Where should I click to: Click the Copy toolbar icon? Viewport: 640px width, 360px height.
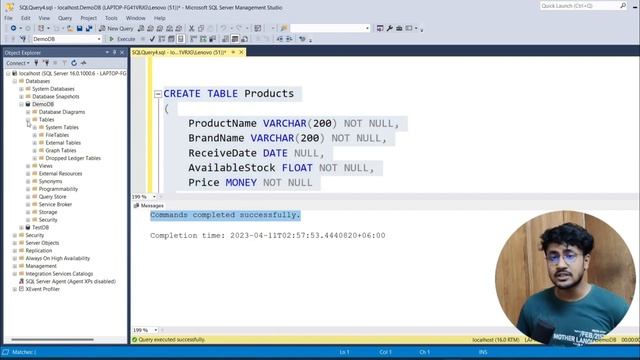click(201, 28)
